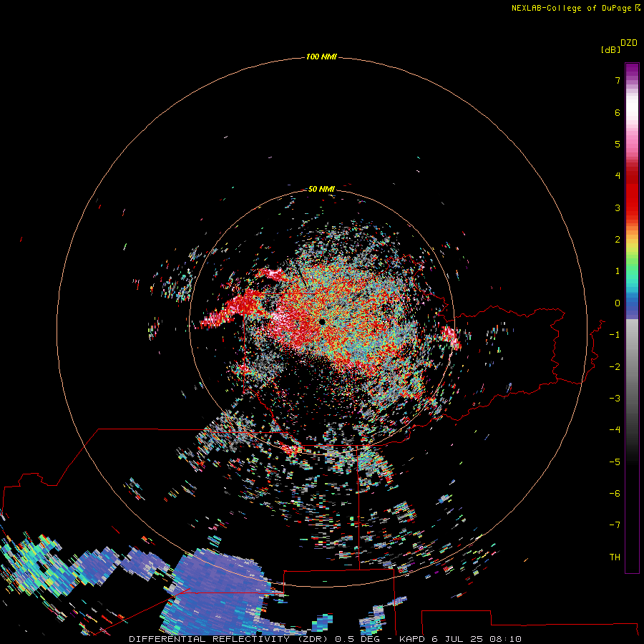
Task: Click the 50 NMI range ring label
Action: (x=321, y=189)
